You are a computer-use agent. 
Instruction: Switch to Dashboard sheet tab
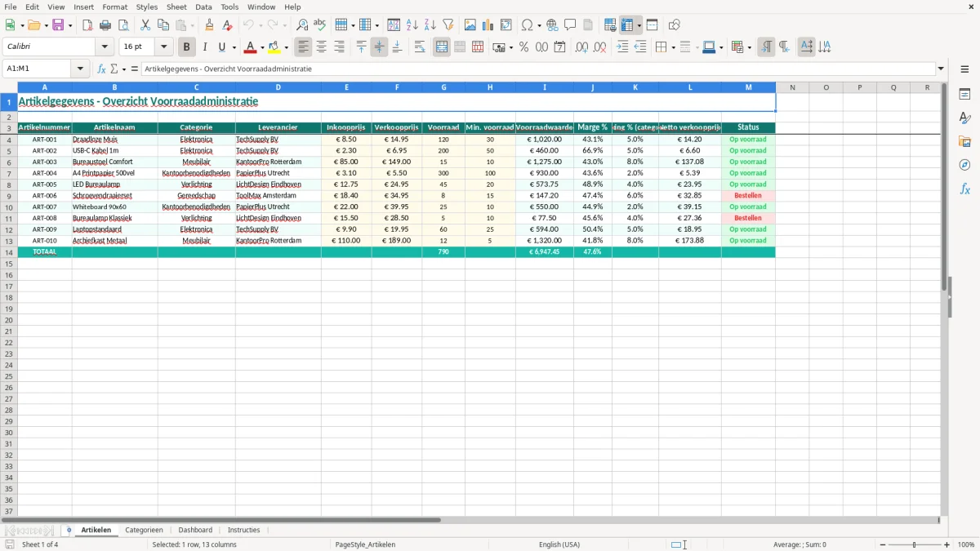coord(195,530)
